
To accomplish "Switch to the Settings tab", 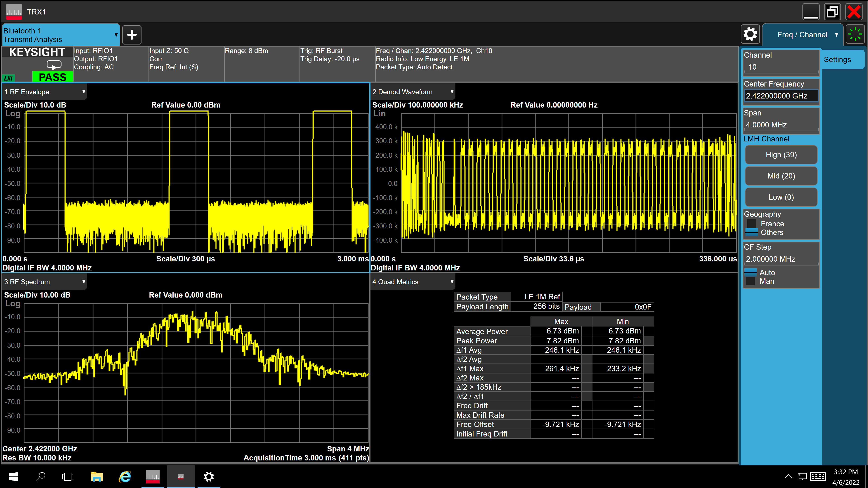I will pos(838,59).
